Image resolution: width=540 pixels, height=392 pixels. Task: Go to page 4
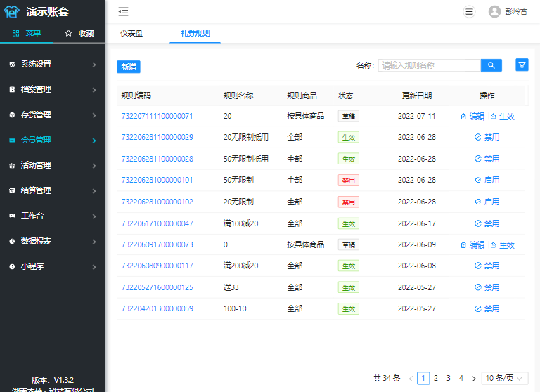pos(461,378)
